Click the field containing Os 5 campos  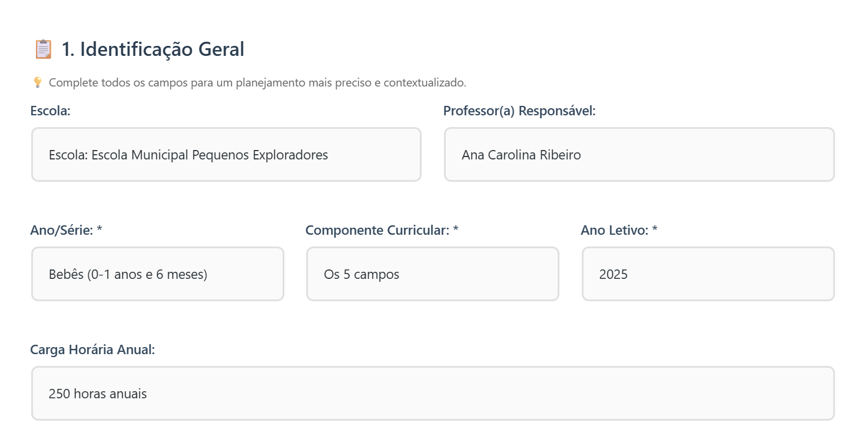coord(432,274)
